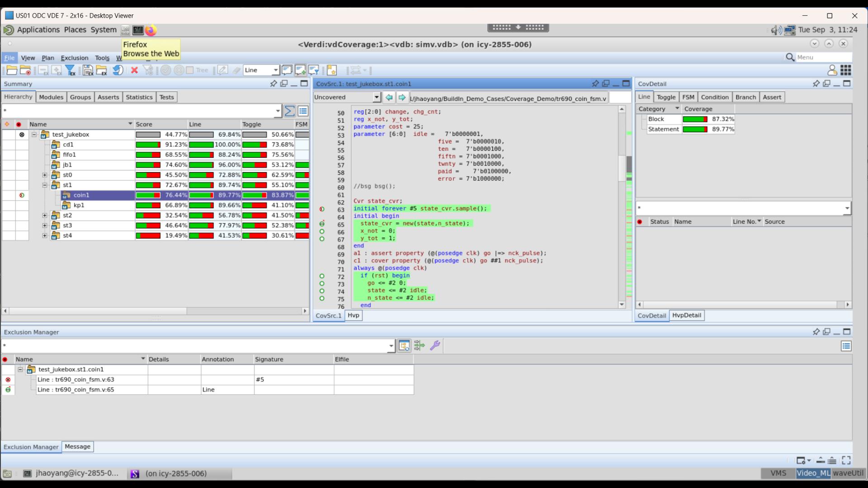Viewport: 868px width, 488px height.
Task: Click the exclusion filter funnel icon
Action: pyautogui.click(x=70, y=70)
